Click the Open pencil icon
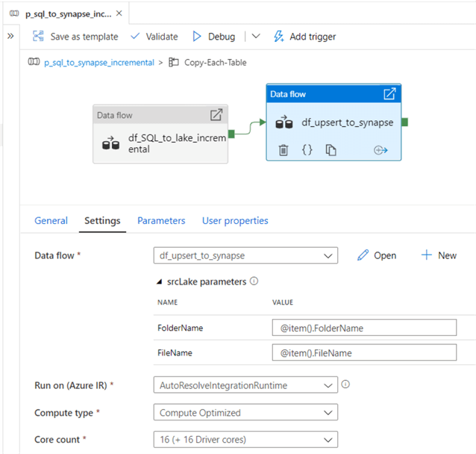 coord(363,255)
